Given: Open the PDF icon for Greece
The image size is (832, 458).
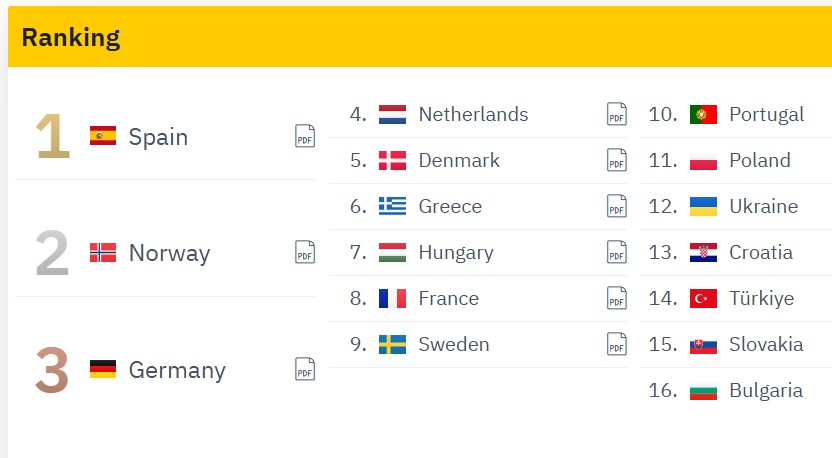Looking at the screenshot, I should [x=616, y=206].
